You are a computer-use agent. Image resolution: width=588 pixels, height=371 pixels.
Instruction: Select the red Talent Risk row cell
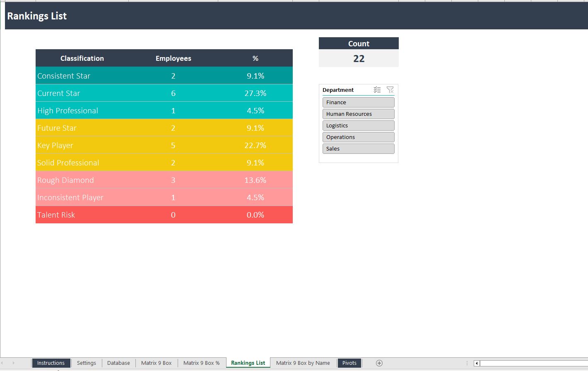56,215
